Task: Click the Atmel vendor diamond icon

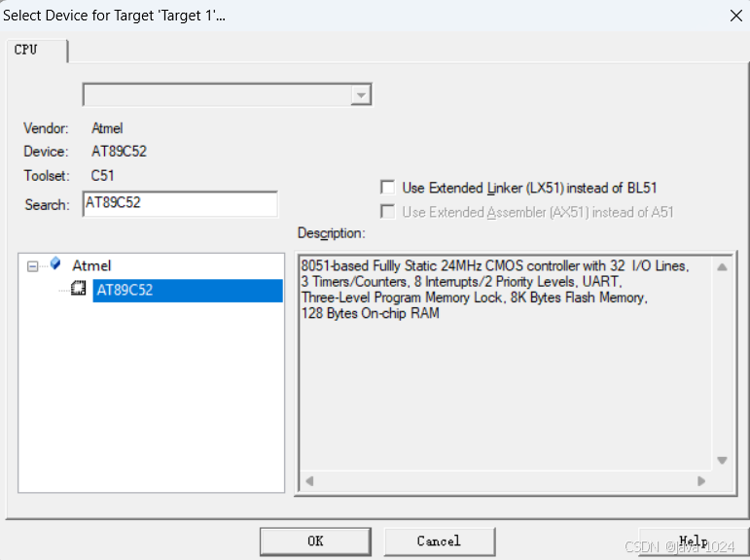Action: pyautogui.click(x=55, y=263)
